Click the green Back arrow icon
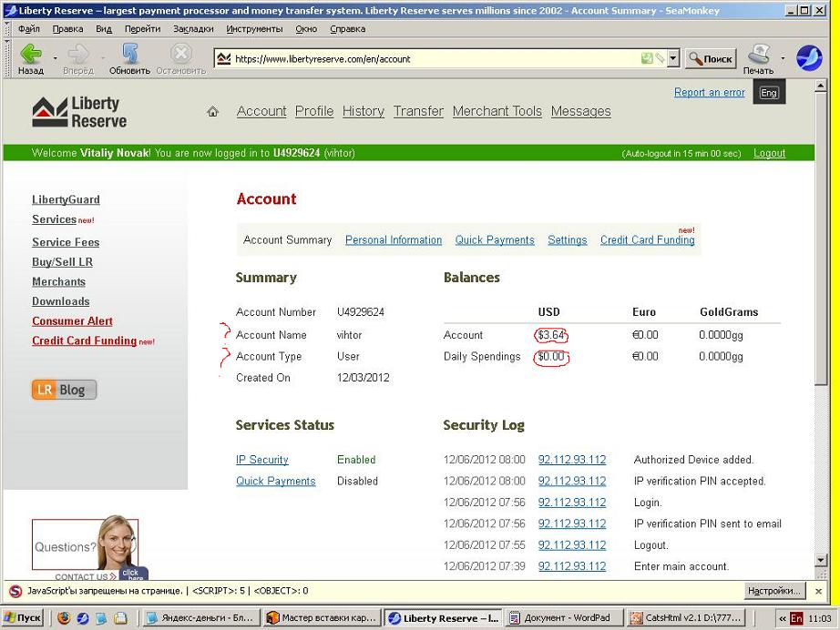Screen dimensions: 840x630 (31, 54)
